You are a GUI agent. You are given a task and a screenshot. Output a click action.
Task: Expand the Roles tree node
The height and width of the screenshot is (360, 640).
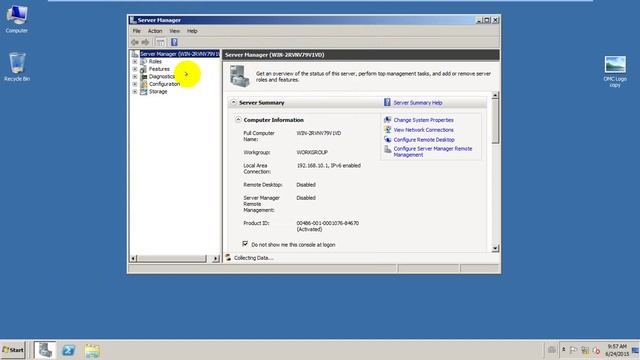pos(135,62)
